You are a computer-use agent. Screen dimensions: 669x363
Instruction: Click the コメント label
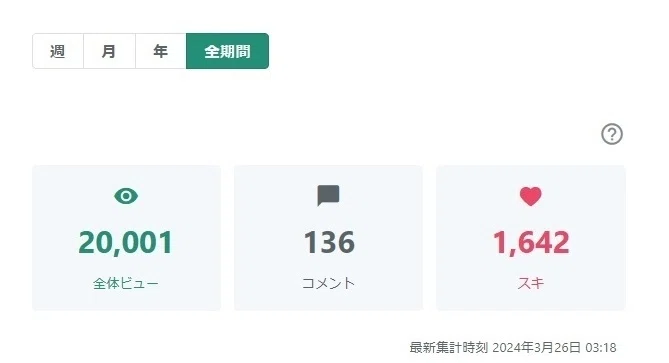click(328, 283)
